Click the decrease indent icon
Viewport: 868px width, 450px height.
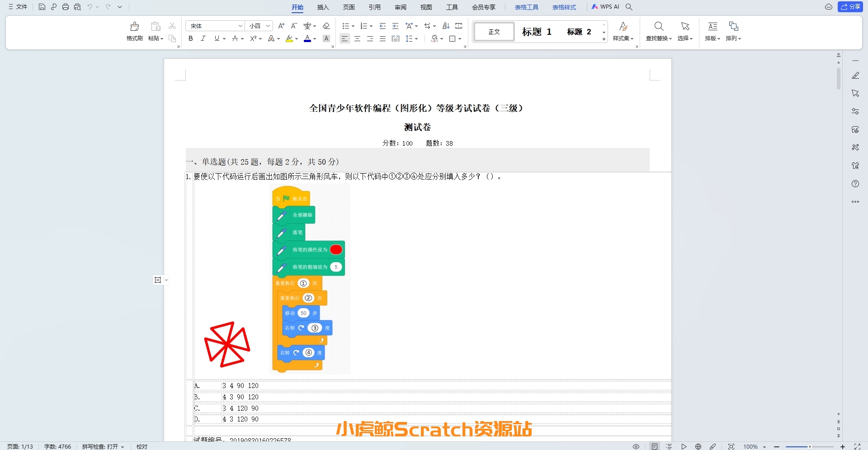[383, 26]
